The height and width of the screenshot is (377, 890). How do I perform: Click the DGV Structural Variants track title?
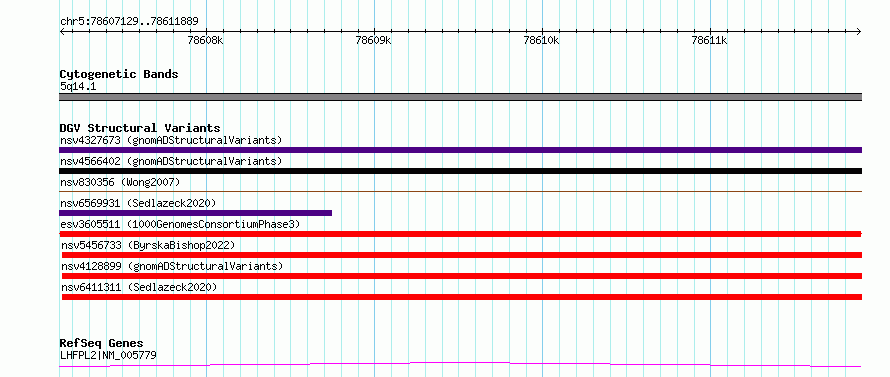tap(140, 128)
